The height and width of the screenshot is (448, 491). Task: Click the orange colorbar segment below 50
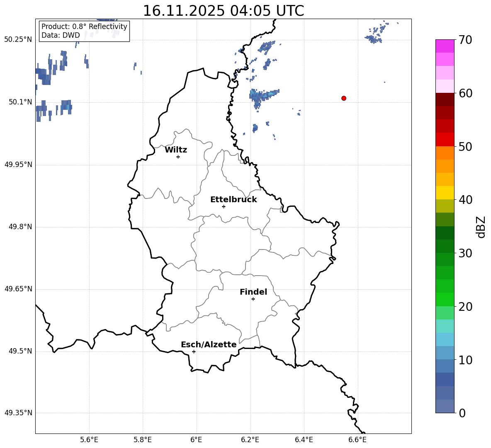pos(445,153)
